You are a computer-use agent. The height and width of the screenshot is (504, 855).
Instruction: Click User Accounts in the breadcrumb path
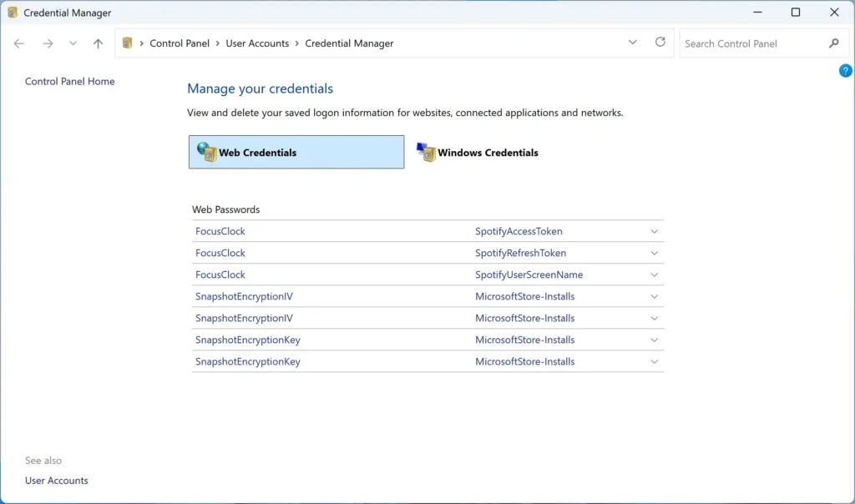click(x=257, y=43)
